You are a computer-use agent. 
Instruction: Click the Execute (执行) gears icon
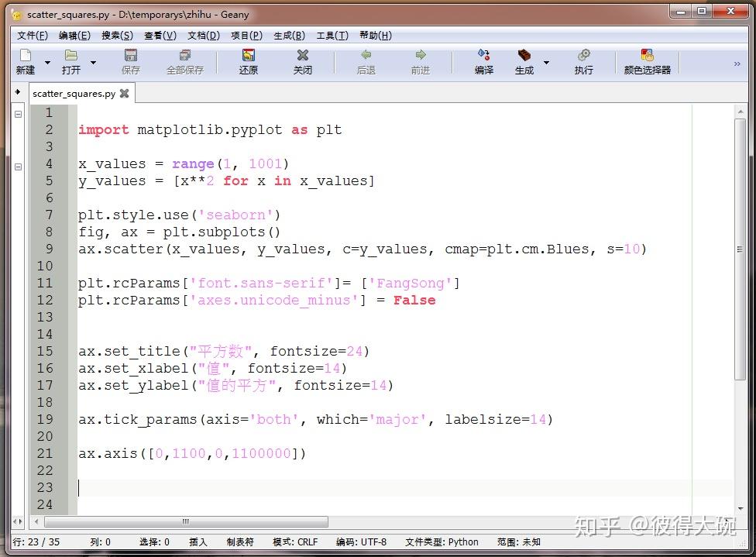tap(584, 55)
